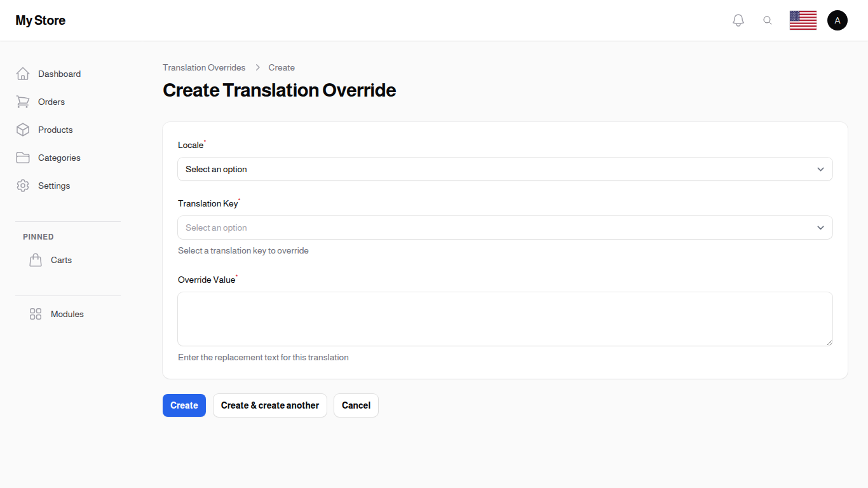Open global search using the magnifier icon
868x488 pixels.
click(768, 20)
